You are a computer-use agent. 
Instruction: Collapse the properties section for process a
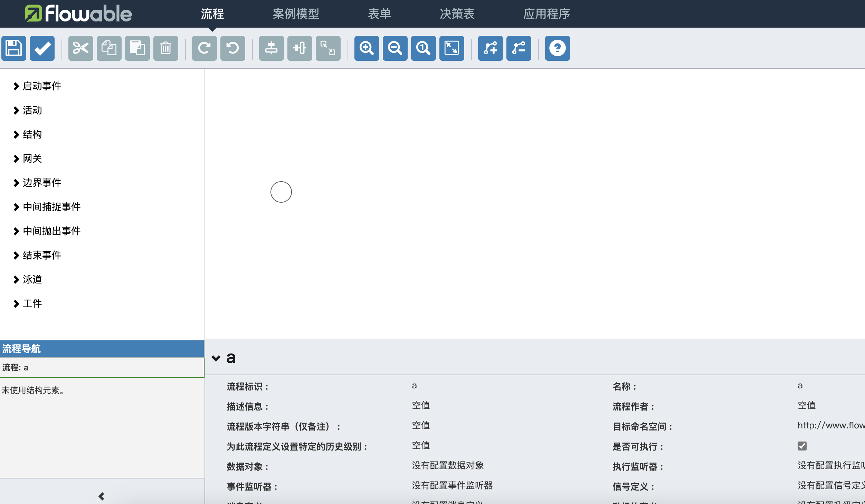(216, 358)
